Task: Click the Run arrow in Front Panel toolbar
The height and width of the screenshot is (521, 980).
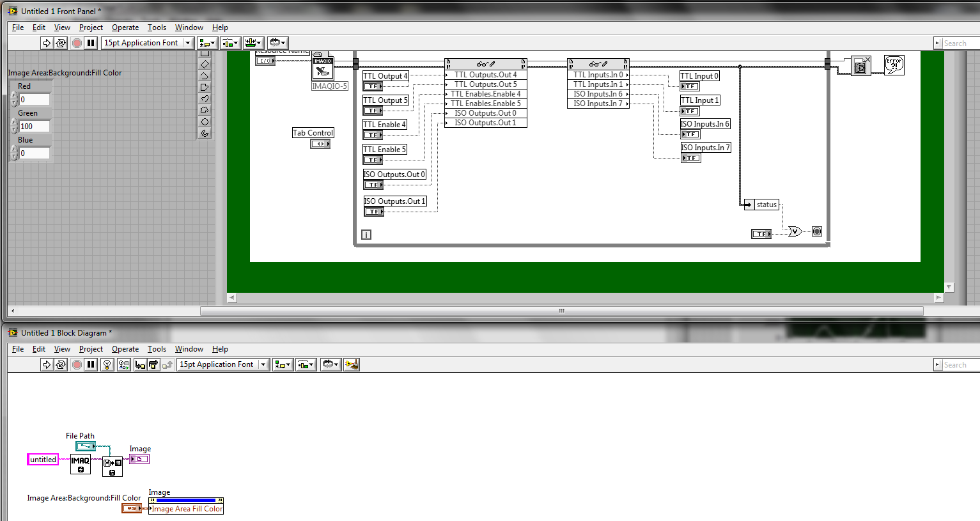Action: coord(47,43)
